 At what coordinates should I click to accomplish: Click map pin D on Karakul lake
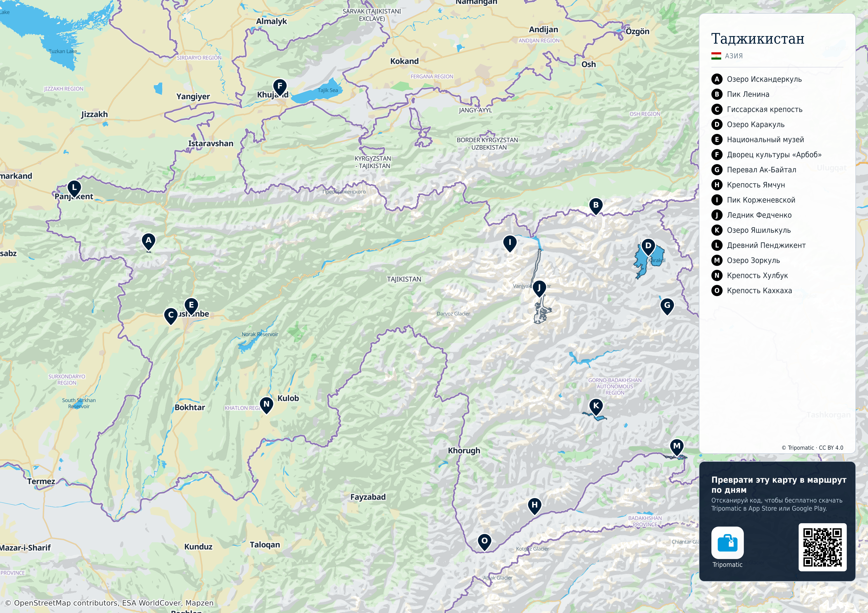click(x=648, y=247)
